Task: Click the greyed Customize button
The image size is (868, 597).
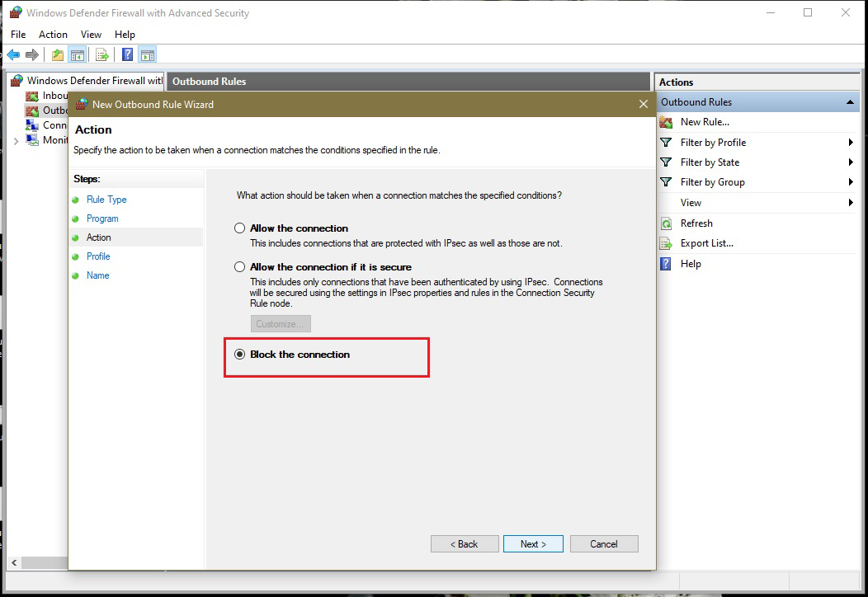Action: (x=281, y=324)
